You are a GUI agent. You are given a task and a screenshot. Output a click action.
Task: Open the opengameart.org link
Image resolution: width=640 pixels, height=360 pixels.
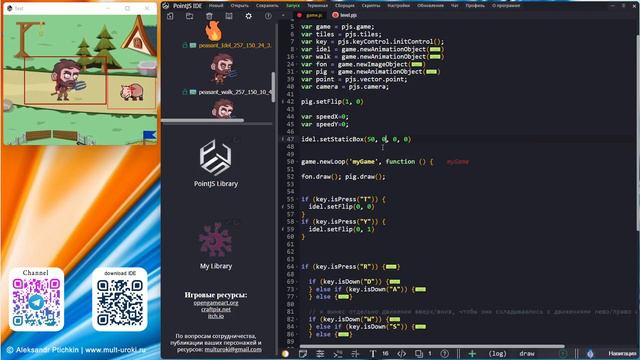(216, 303)
